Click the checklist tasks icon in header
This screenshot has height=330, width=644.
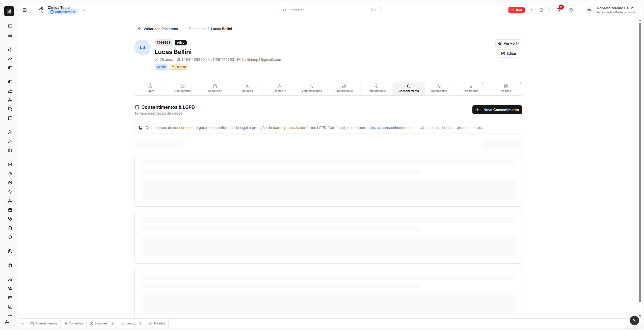coord(532,10)
